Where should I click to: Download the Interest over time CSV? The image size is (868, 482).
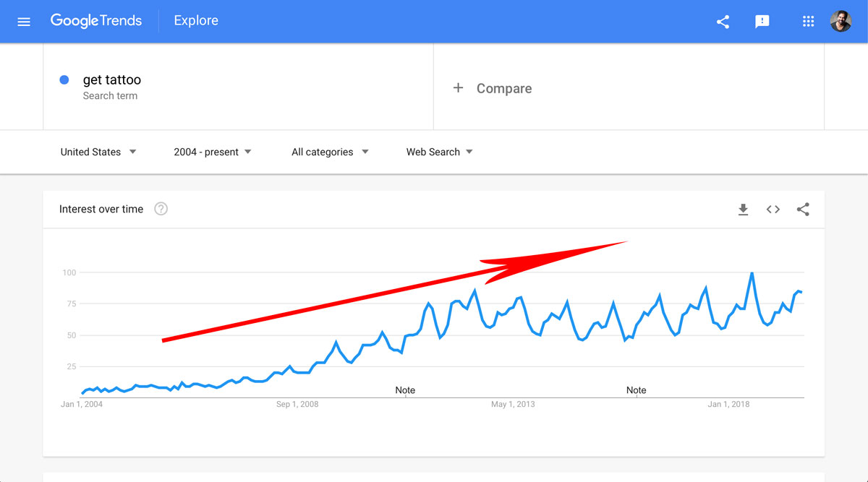[743, 210]
